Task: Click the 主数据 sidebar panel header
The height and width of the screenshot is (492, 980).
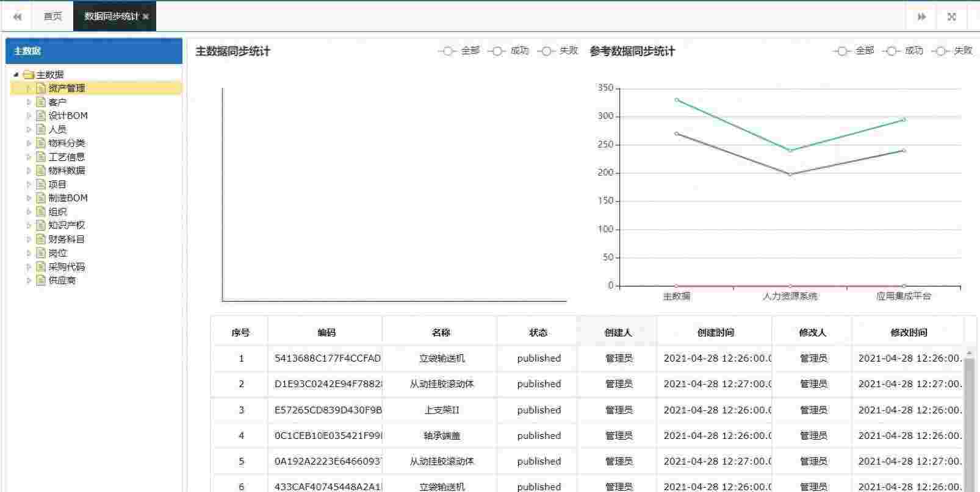Action: tap(94, 51)
